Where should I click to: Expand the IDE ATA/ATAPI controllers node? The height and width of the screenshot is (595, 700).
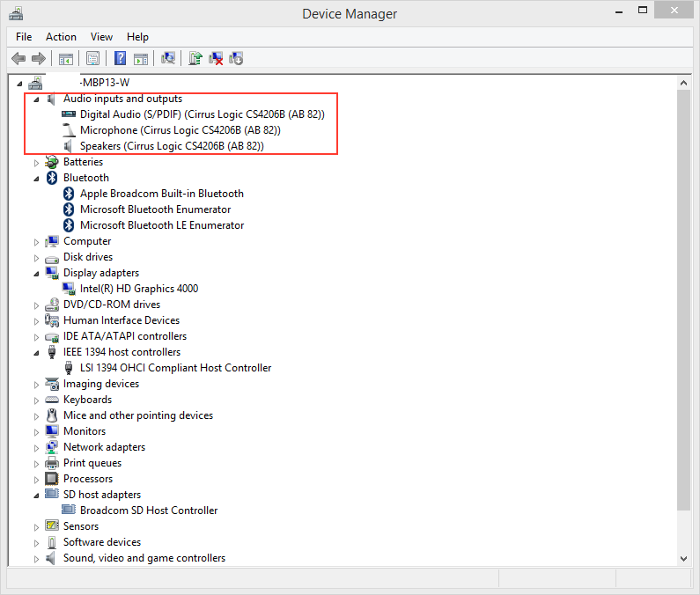point(37,337)
